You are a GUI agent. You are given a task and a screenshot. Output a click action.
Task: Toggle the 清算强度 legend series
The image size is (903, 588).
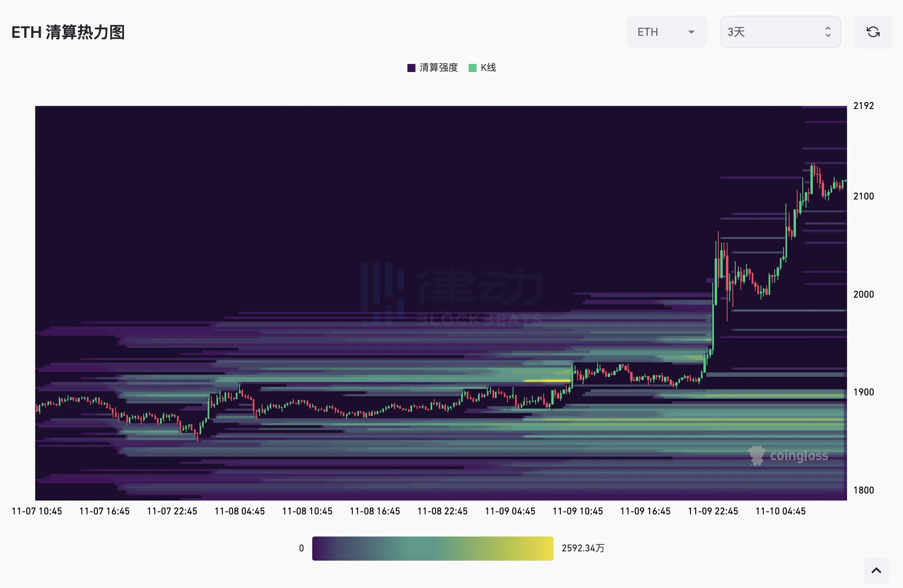(x=438, y=68)
